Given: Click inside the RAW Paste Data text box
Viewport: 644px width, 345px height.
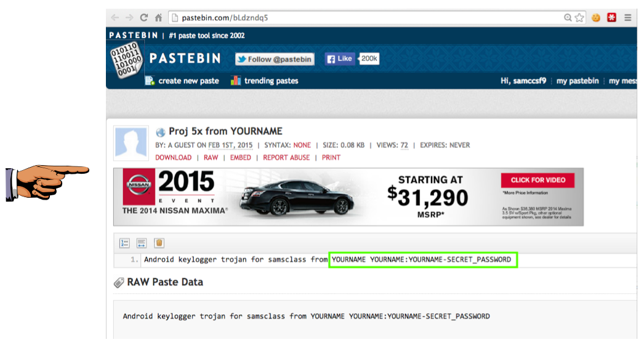Looking at the screenshot, I should click(x=375, y=320).
